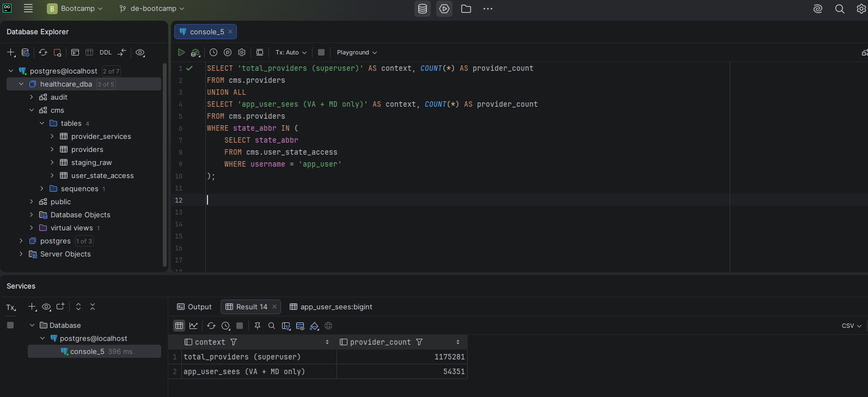868x397 pixels.
Task: Open the Playground resolve mode dropdown
Action: [357, 52]
